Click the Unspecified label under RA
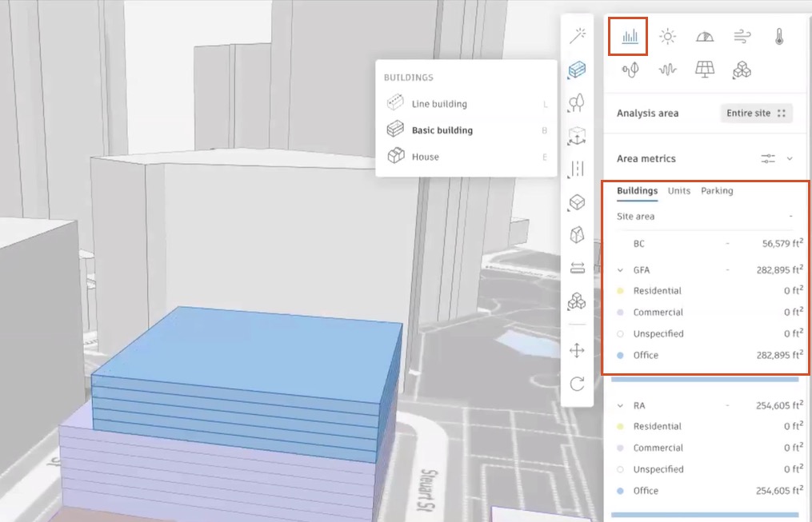The image size is (812, 522). pos(658,470)
